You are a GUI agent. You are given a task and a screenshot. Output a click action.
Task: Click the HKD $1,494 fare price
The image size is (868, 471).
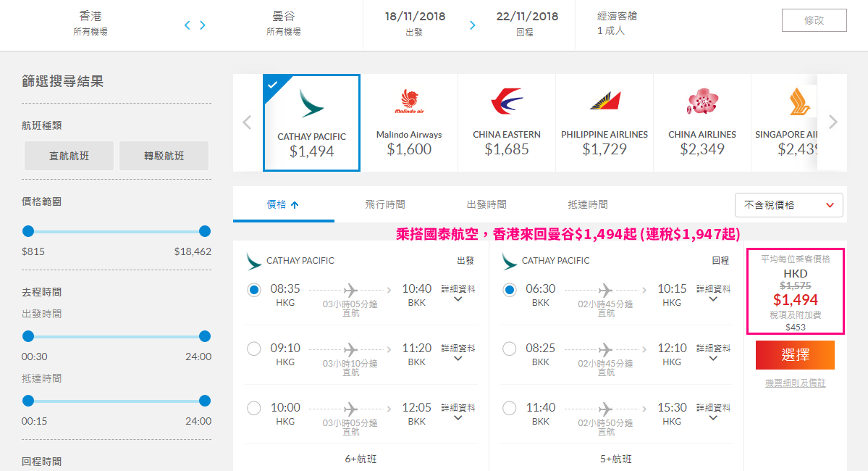796,300
